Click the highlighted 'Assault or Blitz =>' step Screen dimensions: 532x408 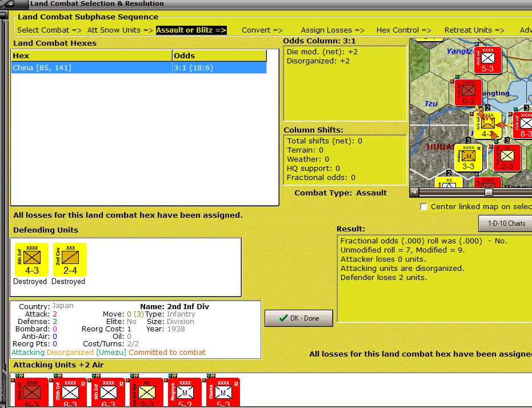pos(191,30)
